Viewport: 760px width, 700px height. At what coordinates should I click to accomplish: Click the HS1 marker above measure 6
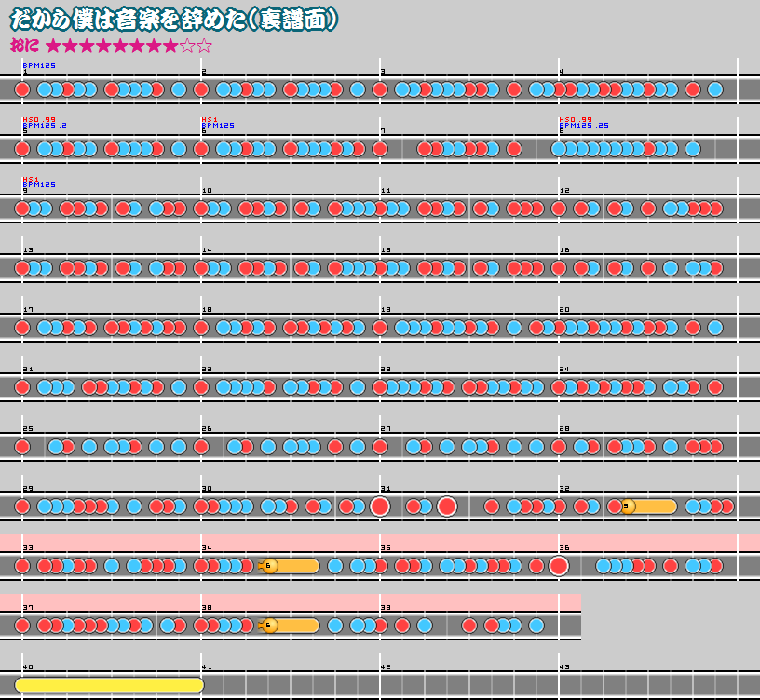(209, 119)
